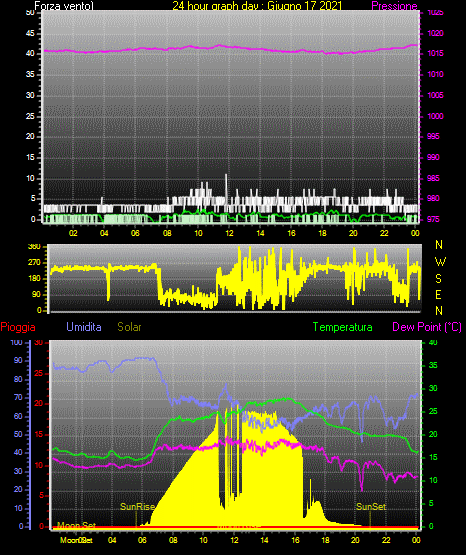Click the 100 humidity axis value
The image size is (466, 555).
[16, 343]
